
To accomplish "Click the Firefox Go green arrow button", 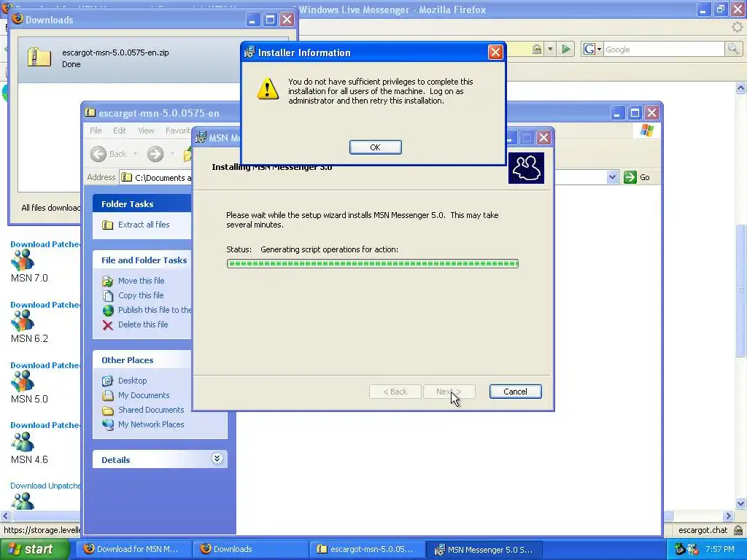I will click(x=566, y=49).
